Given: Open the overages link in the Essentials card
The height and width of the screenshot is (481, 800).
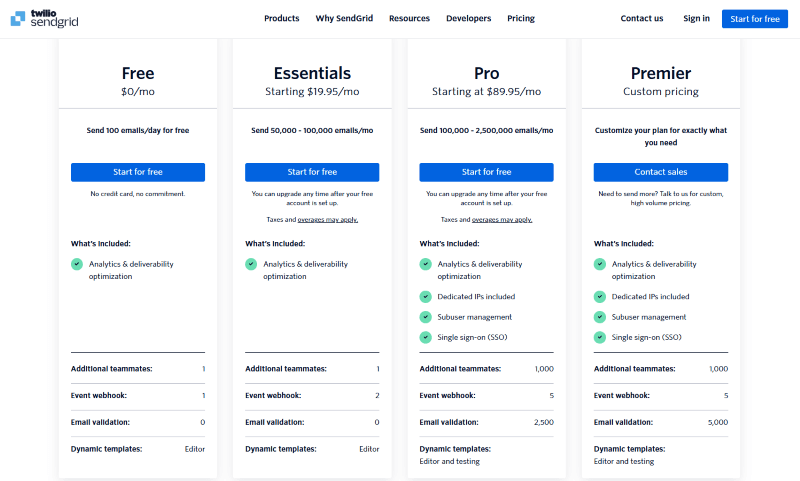Looking at the screenshot, I should tap(328, 219).
